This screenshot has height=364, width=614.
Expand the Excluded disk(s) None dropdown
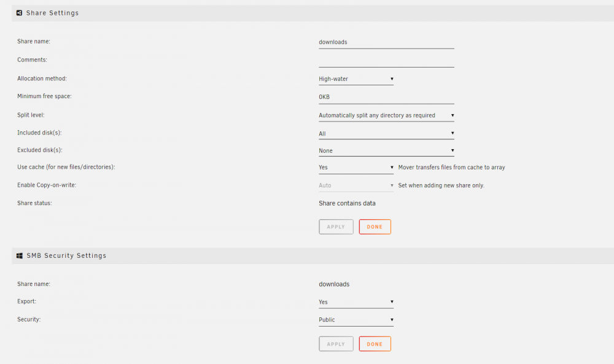(386, 150)
